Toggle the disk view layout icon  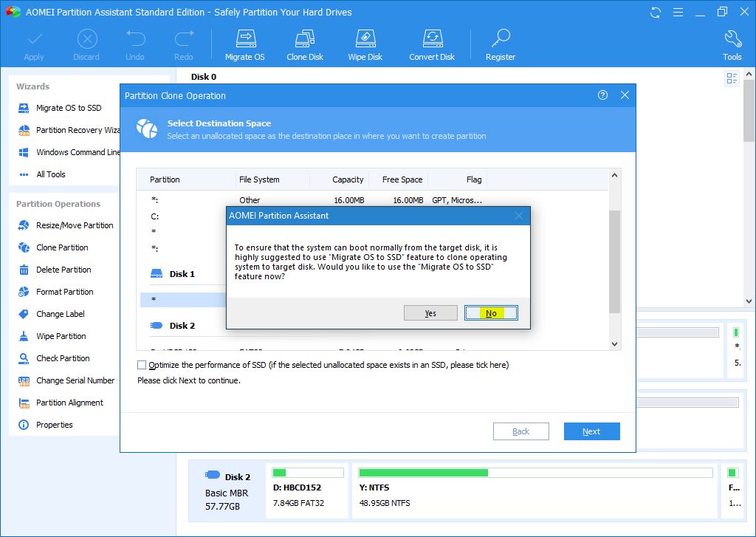(x=732, y=78)
